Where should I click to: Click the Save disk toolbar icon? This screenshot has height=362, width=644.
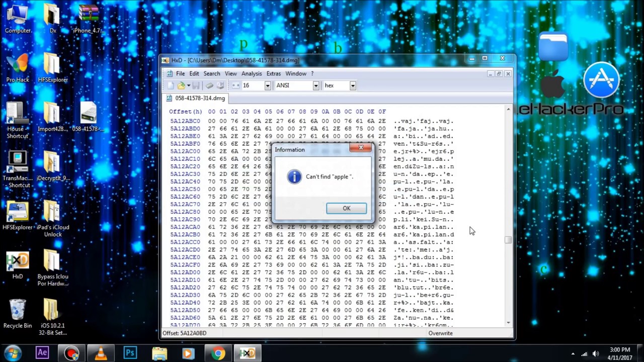(196, 85)
